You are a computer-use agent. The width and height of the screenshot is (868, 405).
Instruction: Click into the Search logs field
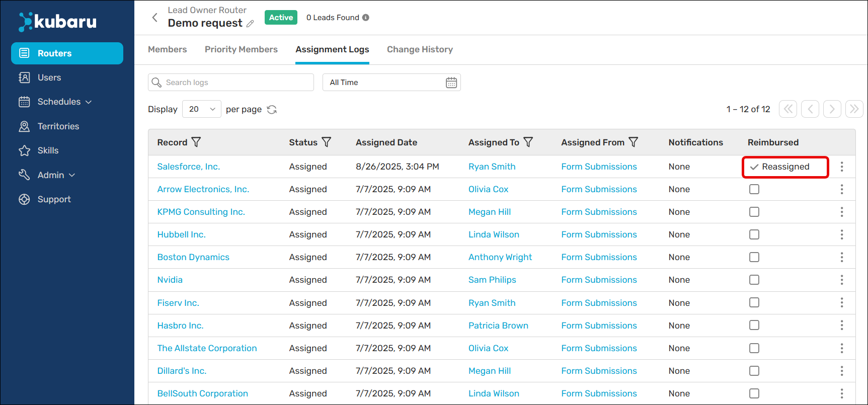[x=231, y=83]
